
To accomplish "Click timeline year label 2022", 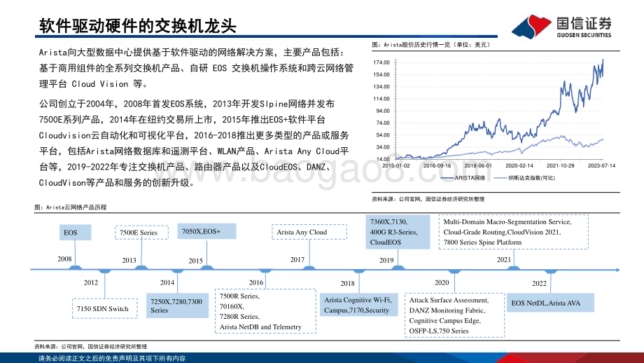I will 539,283.
